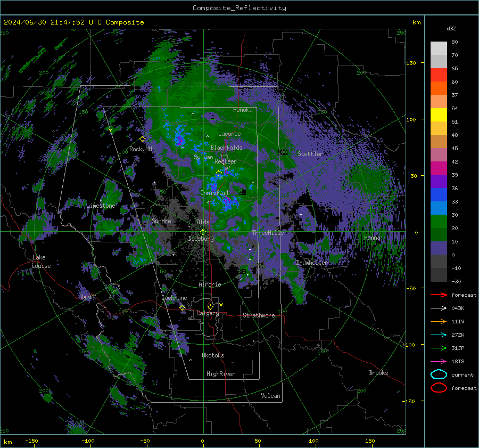
Task: Click the Composite_Reflectivity title text
Action: tap(240, 8)
